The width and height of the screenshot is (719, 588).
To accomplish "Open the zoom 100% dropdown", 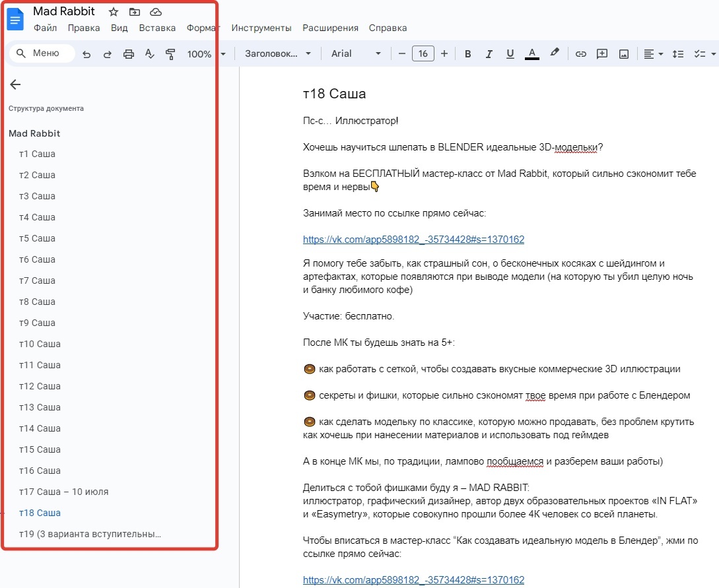I will 207,53.
